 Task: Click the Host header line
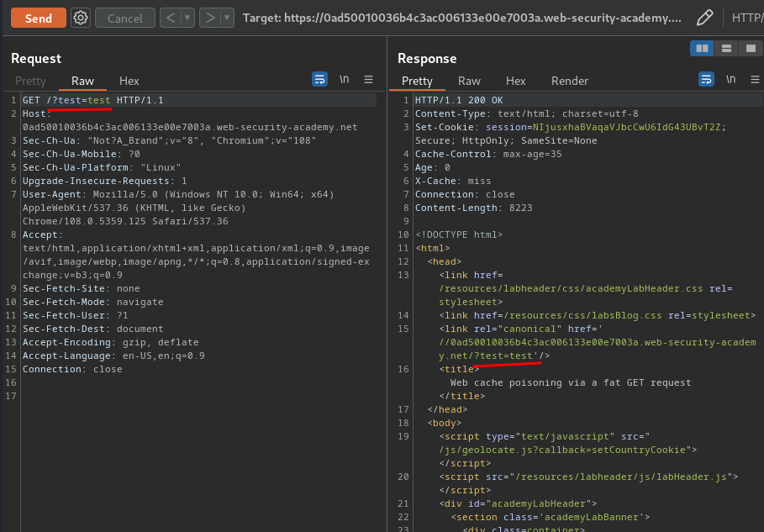tap(190, 120)
